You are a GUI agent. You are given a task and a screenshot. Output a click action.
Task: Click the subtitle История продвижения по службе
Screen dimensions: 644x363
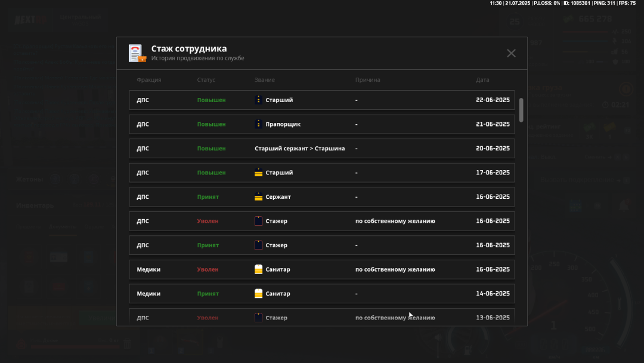tap(197, 59)
